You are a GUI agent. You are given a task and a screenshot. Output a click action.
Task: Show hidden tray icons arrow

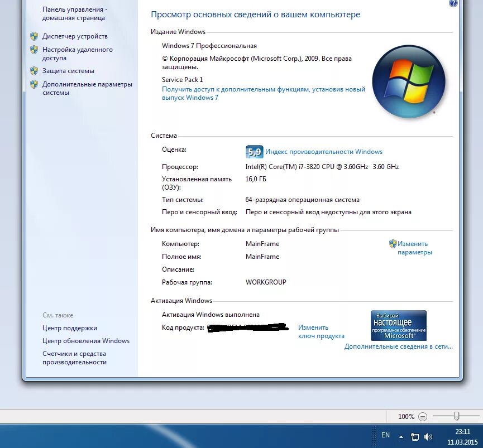click(x=401, y=437)
